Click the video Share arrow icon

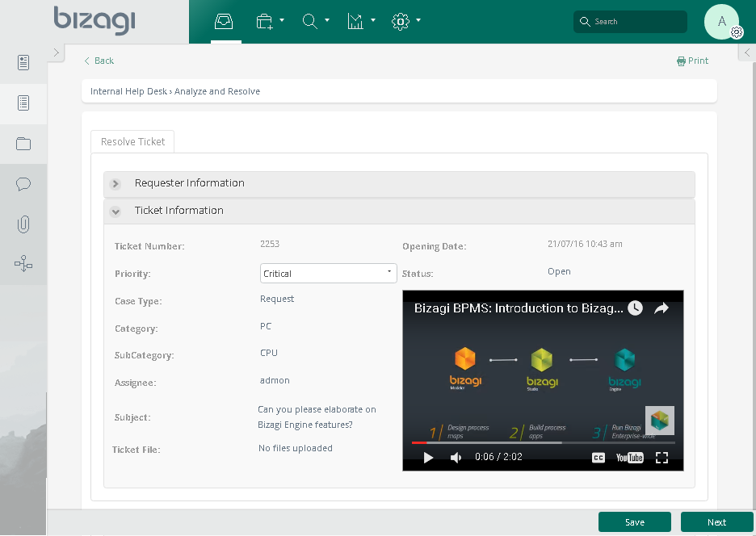(661, 308)
